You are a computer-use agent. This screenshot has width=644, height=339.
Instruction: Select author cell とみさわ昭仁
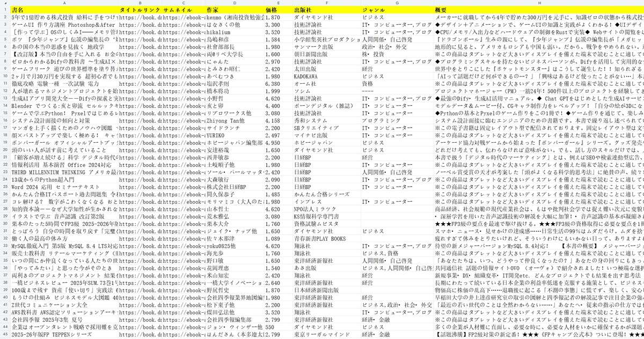click(x=235, y=70)
